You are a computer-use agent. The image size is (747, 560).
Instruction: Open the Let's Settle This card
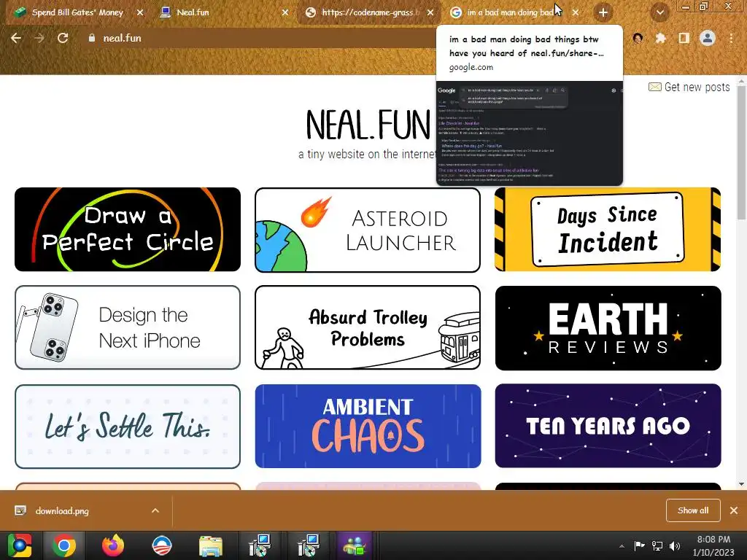(128, 426)
